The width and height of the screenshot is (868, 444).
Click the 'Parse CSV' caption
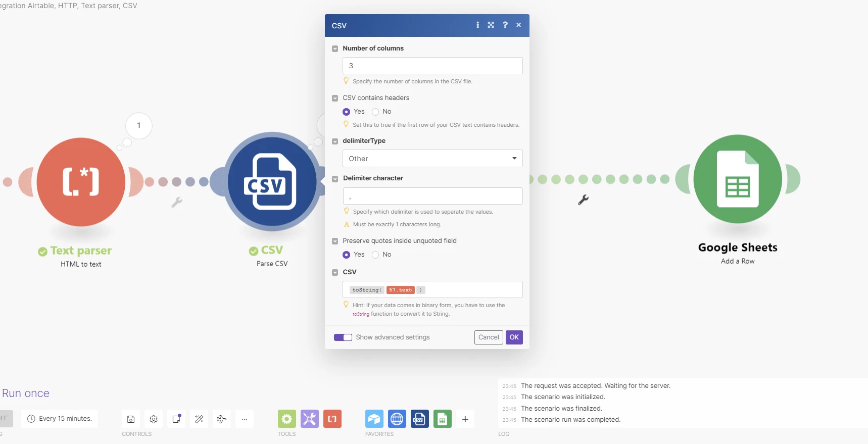coord(272,264)
